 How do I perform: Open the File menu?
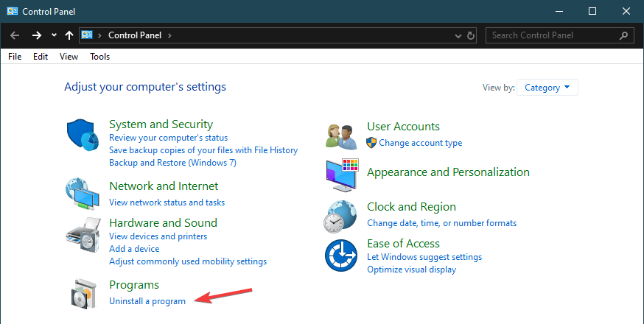tap(15, 57)
